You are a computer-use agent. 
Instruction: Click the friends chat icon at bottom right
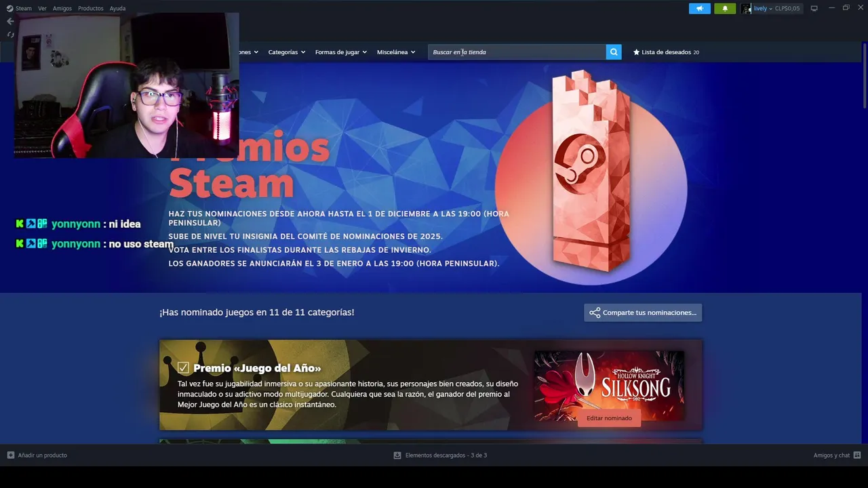pyautogui.click(x=857, y=455)
